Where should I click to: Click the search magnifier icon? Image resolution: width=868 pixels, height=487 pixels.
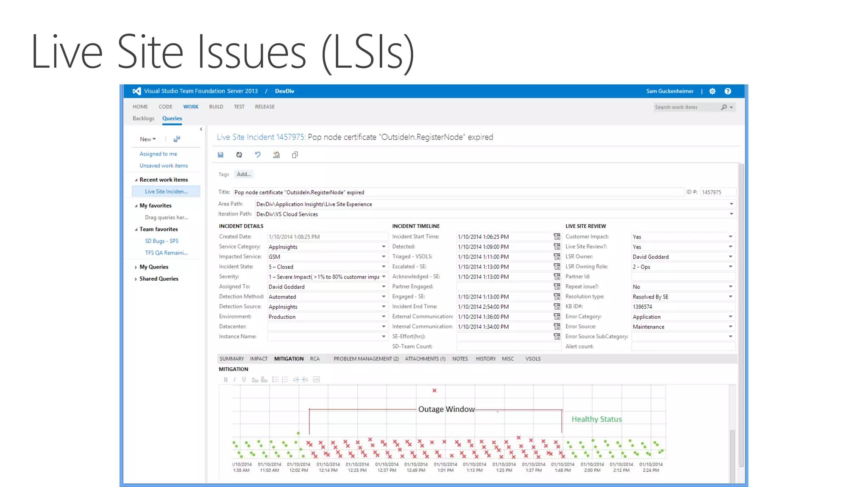tap(724, 107)
